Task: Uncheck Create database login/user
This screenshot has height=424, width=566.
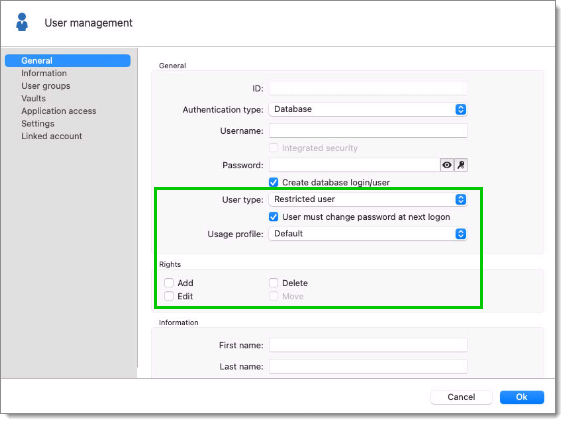Action: point(273,183)
